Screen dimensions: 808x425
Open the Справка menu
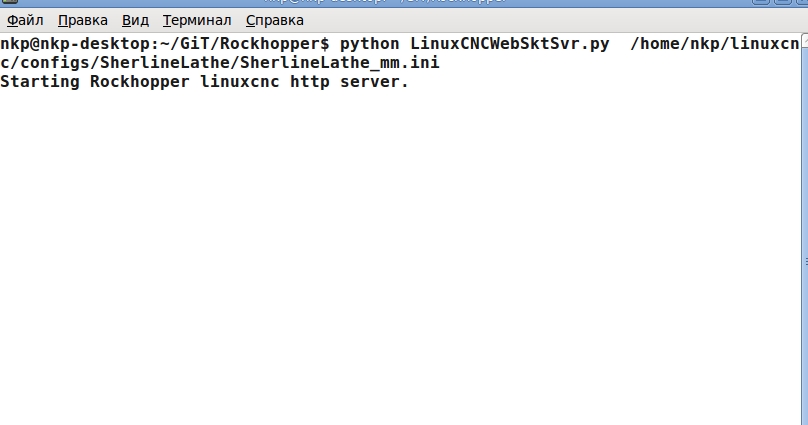[275, 20]
